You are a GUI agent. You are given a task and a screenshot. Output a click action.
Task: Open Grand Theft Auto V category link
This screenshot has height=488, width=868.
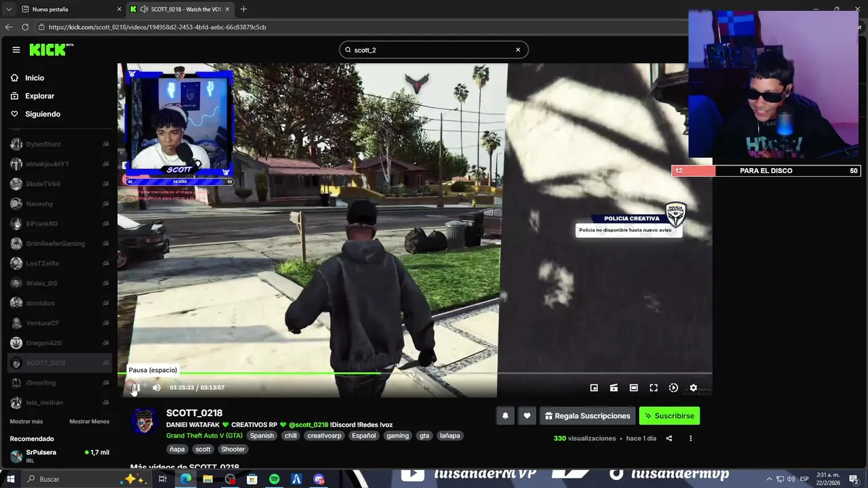point(204,436)
